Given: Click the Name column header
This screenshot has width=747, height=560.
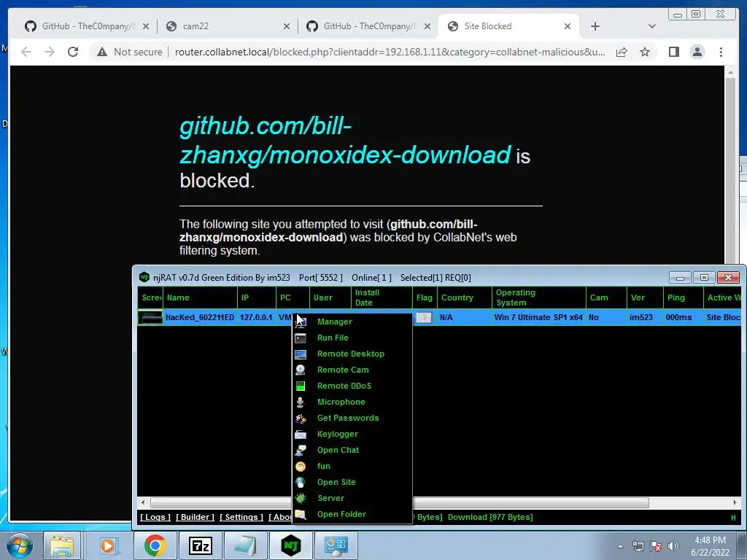Looking at the screenshot, I should pos(200,297).
